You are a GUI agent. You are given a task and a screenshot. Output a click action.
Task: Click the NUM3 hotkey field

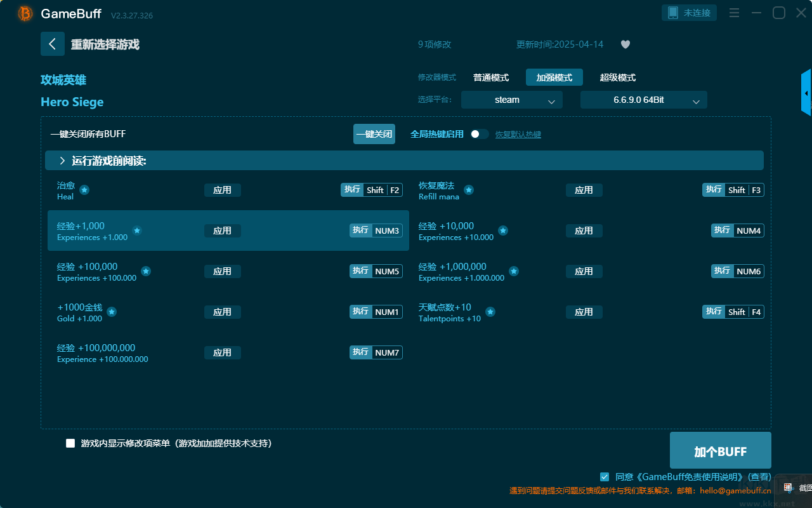376,231
